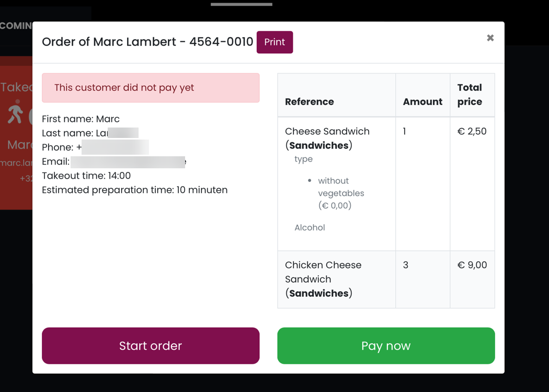Click the € 9,00 total price cell
This screenshot has width=549, height=392.
pyautogui.click(x=472, y=265)
